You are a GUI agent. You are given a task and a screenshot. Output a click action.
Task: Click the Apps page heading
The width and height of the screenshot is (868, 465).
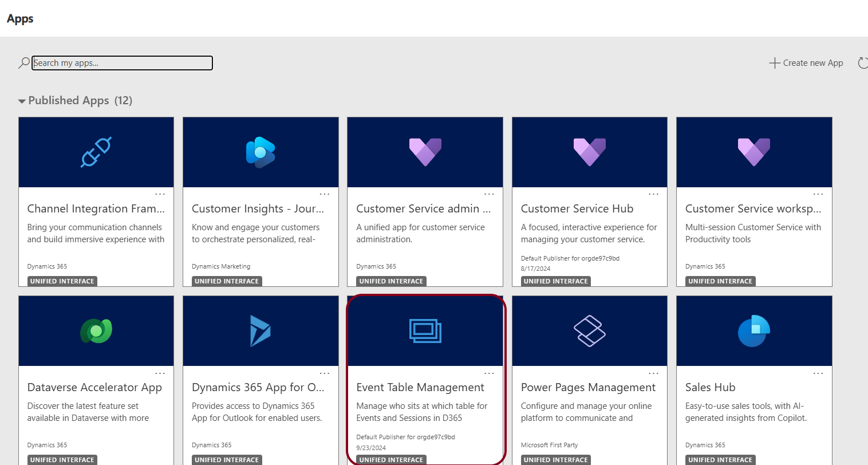tap(20, 18)
